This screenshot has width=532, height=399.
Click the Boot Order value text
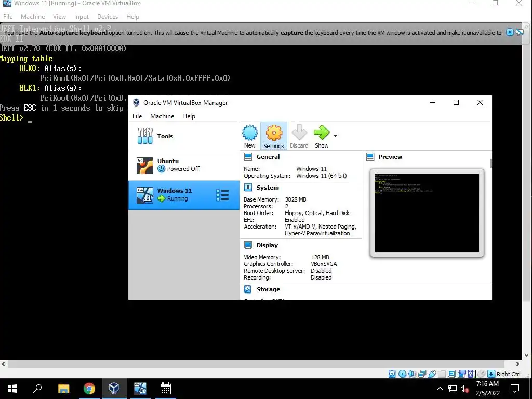(x=317, y=213)
